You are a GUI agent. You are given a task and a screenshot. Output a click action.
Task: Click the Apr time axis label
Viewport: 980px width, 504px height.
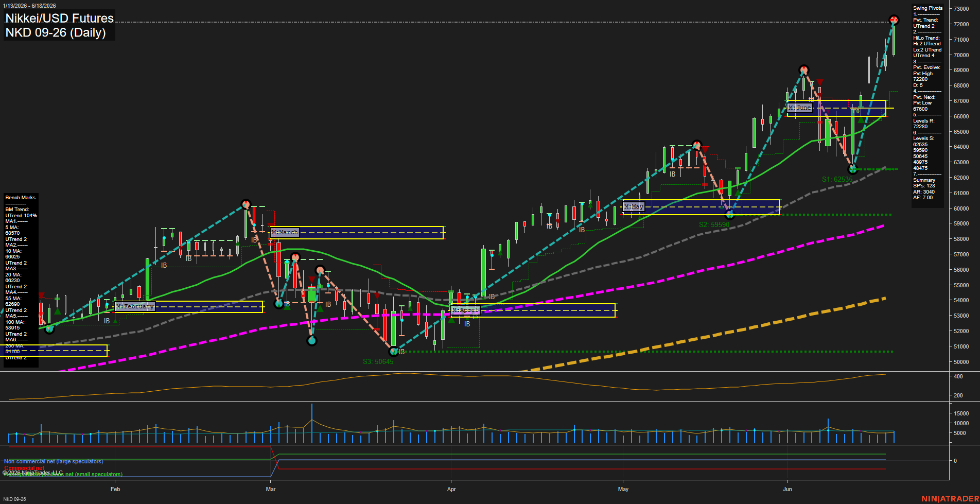pyautogui.click(x=451, y=490)
